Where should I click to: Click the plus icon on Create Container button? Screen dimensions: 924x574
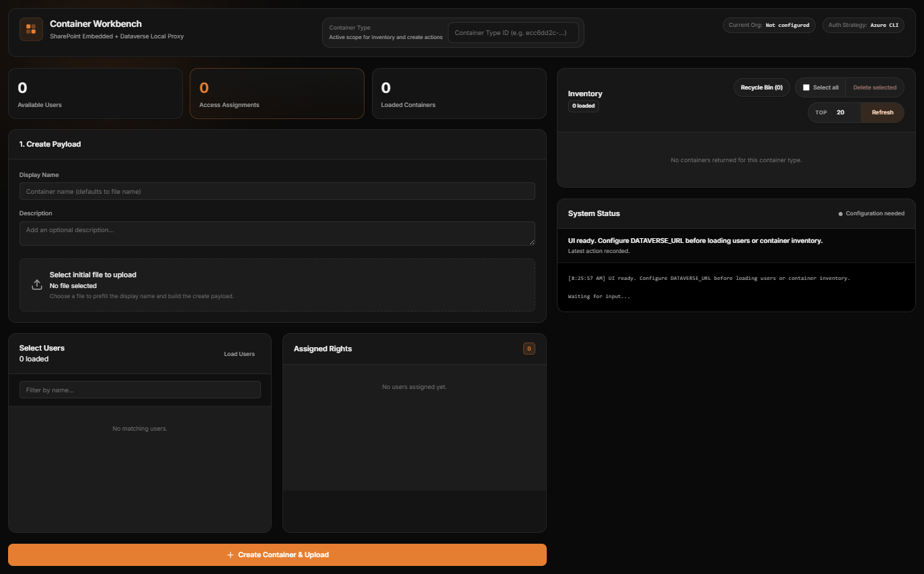tap(230, 555)
